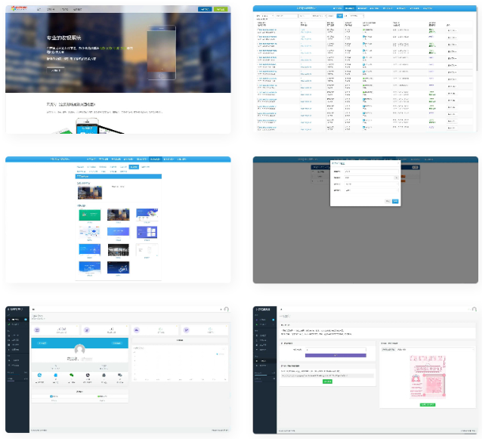Click the green WeChat icon in dashboard
The height and width of the screenshot is (439, 504).
pyautogui.click(x=73, y=375)
